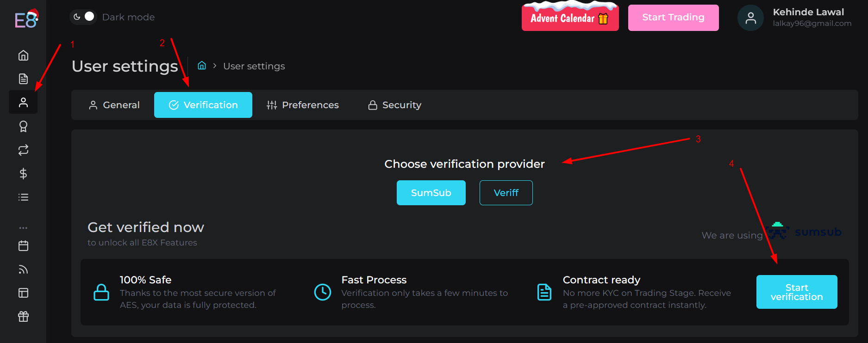This screenshot has height=343, width=868.
Task: Open the calendar sidebar icon
Action: tap(23, 245)
